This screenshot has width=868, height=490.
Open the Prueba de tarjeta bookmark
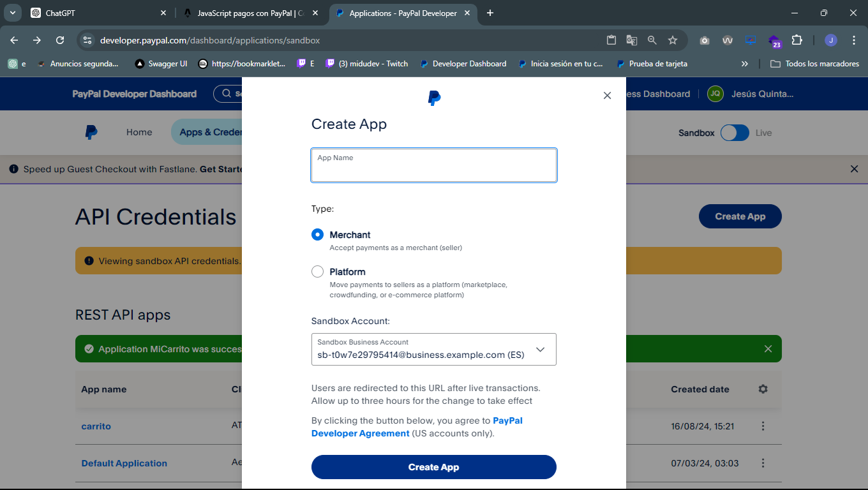point(652,64)
